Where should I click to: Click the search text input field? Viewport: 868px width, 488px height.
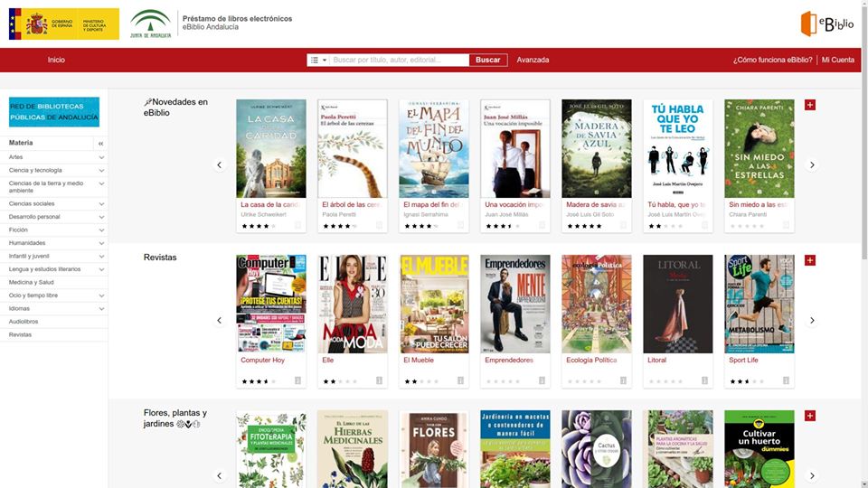[x=399, y=61]
